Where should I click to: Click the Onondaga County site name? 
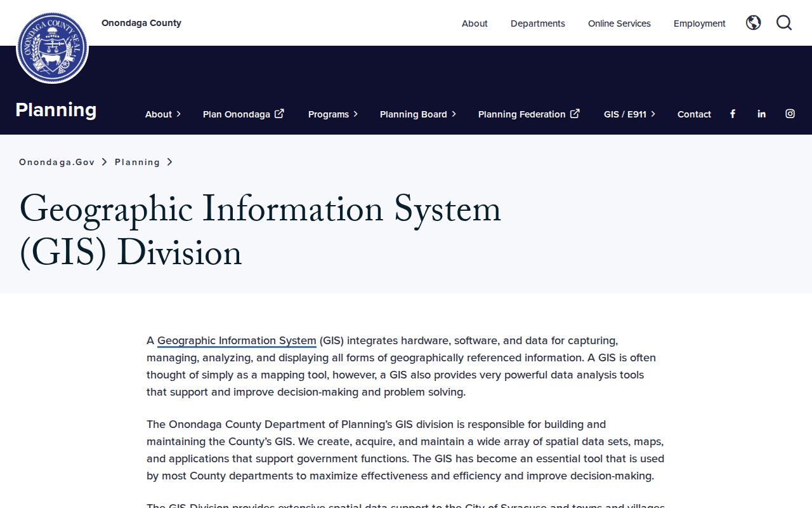coord(141,23)
